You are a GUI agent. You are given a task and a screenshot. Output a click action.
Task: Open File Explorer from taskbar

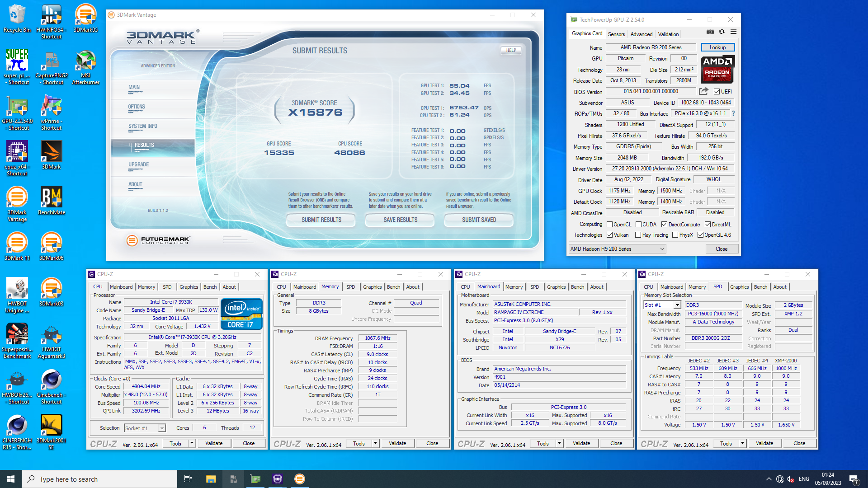point(211,479)
